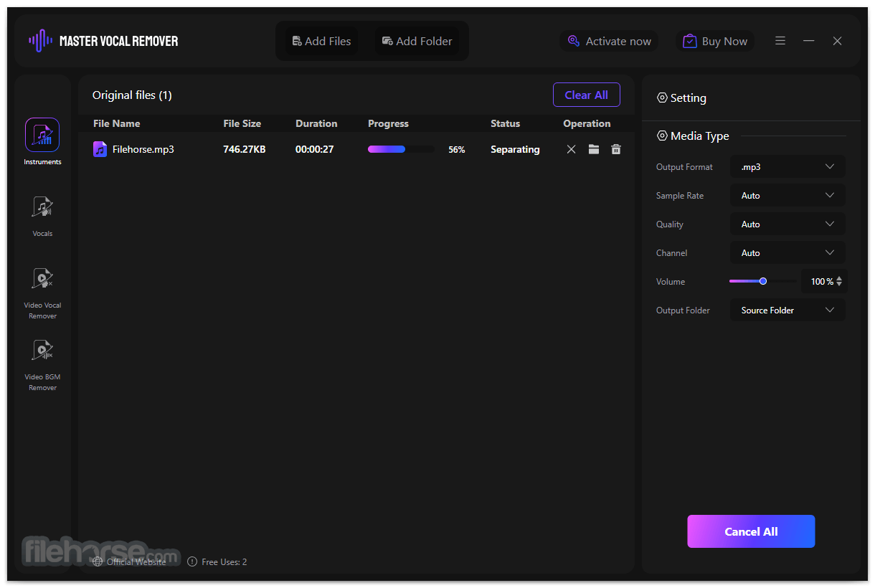
Task: Click the Volume slider handle
Action: (x=763, y=281)
